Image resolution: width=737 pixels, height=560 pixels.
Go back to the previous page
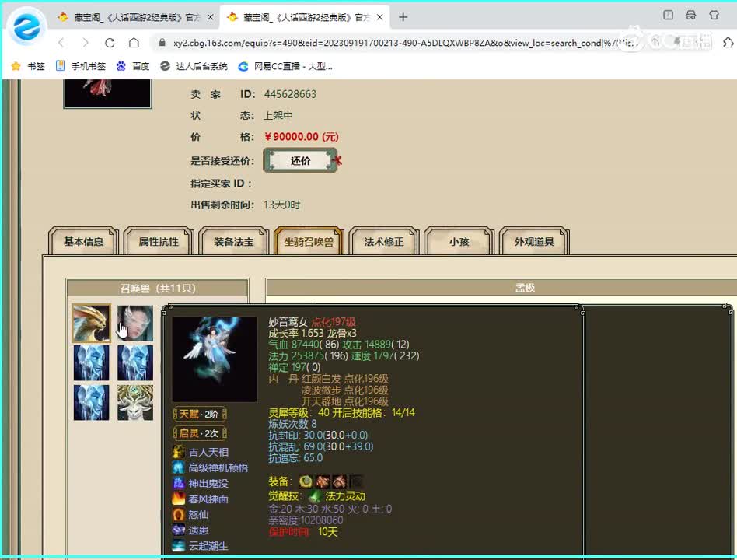tap(61, 43)
